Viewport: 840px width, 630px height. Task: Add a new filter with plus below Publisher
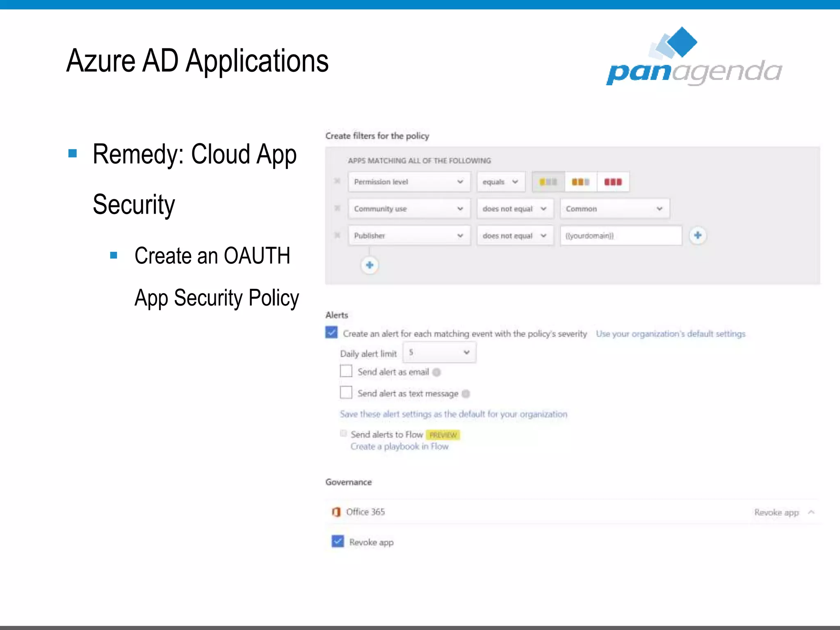[370, 265]
